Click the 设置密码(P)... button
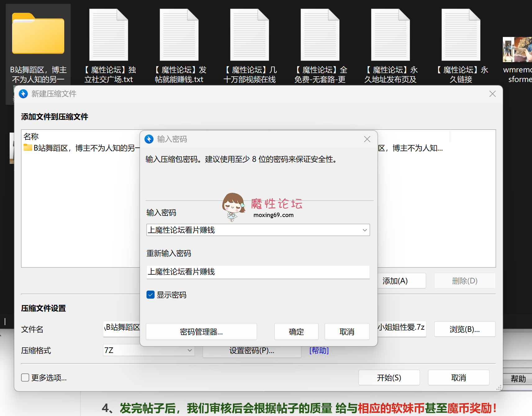 pyautogui.click(x=252, y=351)
